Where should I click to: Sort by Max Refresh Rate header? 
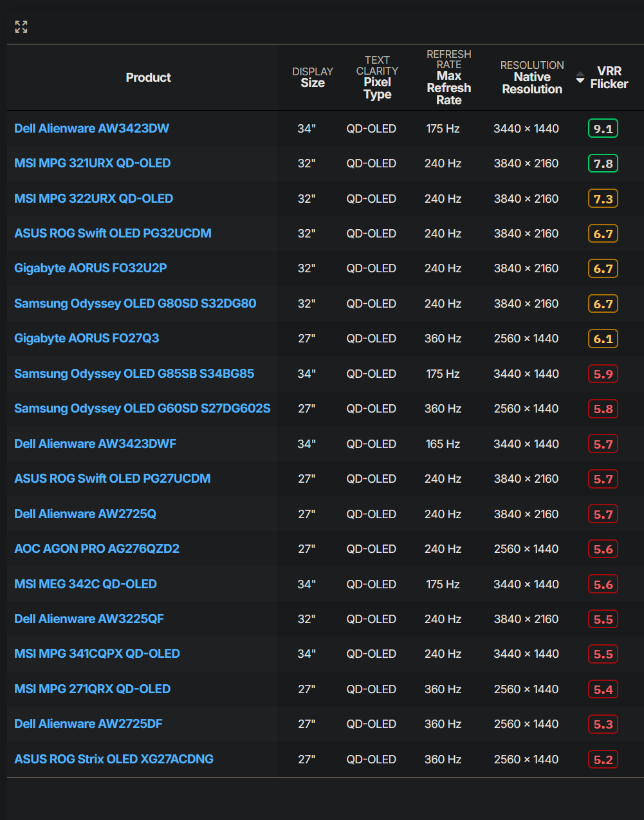449,77
